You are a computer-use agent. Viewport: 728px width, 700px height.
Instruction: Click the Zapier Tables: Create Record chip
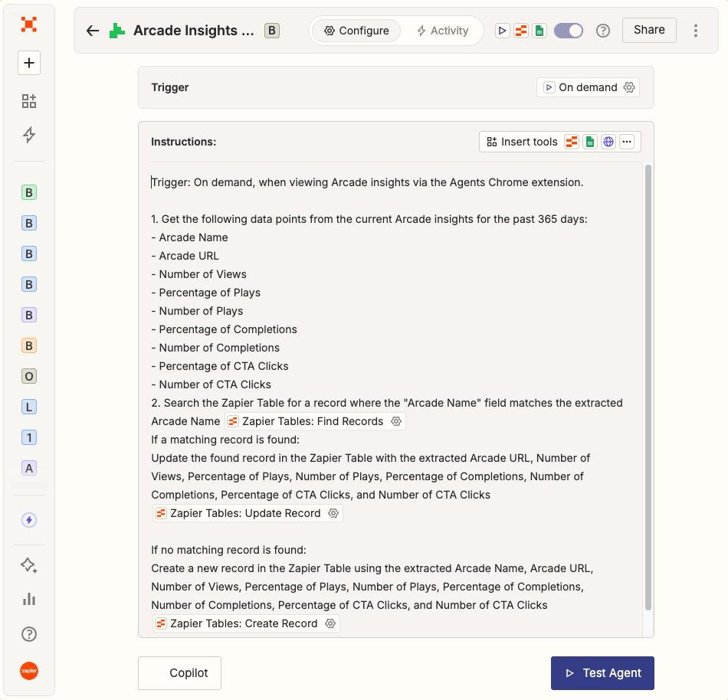point(246,623)
